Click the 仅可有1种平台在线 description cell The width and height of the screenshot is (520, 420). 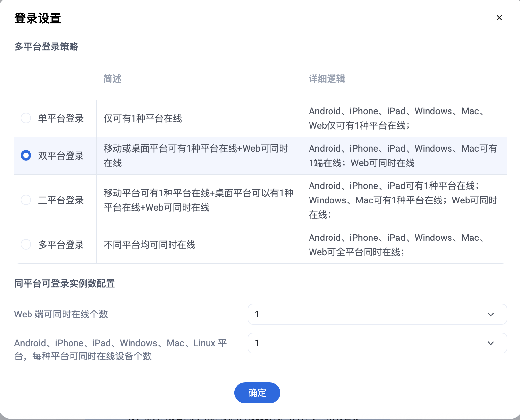coord(143,118)
